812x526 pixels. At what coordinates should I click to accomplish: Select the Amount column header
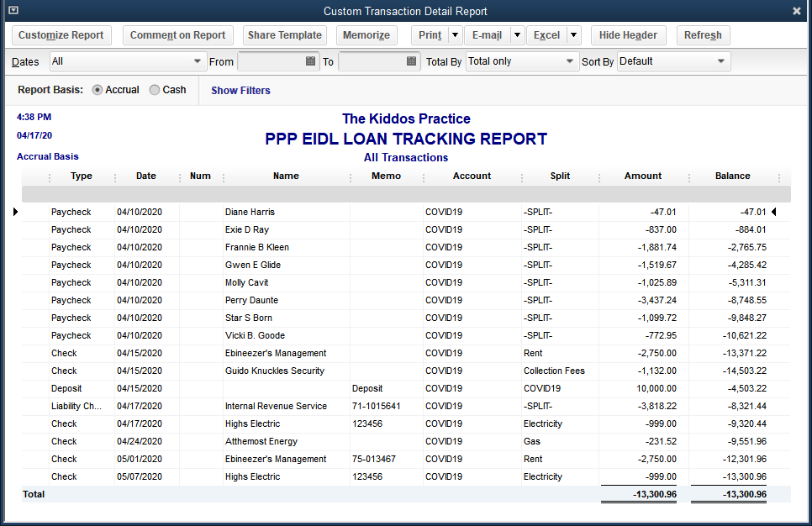[x=643, y=176]
